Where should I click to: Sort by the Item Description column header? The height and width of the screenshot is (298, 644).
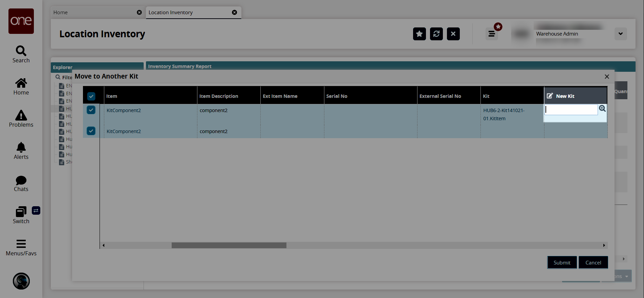point(229,96)
